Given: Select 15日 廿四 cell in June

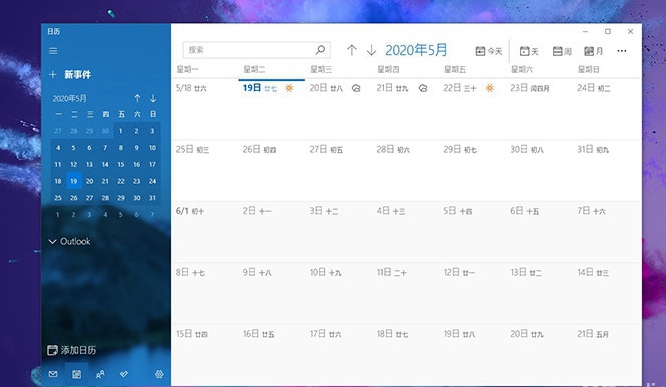Looking at the screenshot, I should click(x=205, y=355).
